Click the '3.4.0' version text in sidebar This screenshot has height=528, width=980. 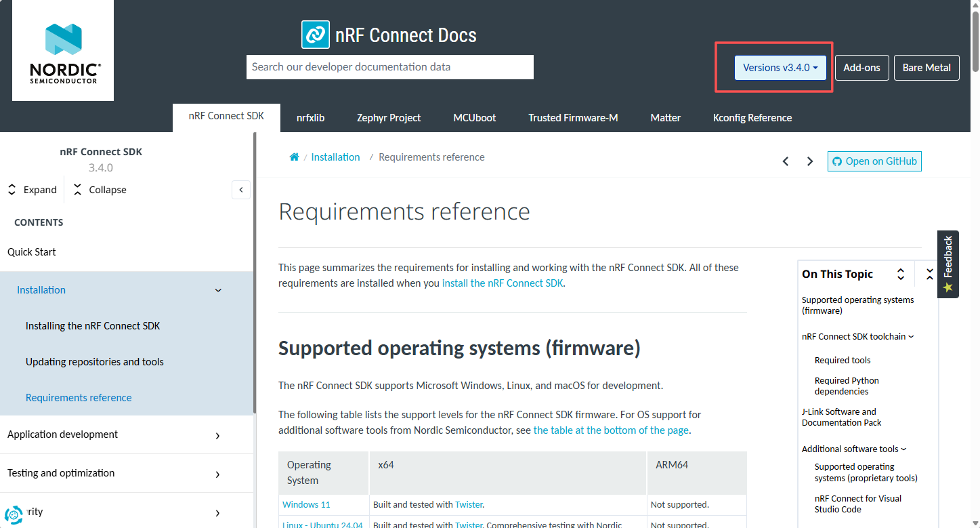coord(101,167)
